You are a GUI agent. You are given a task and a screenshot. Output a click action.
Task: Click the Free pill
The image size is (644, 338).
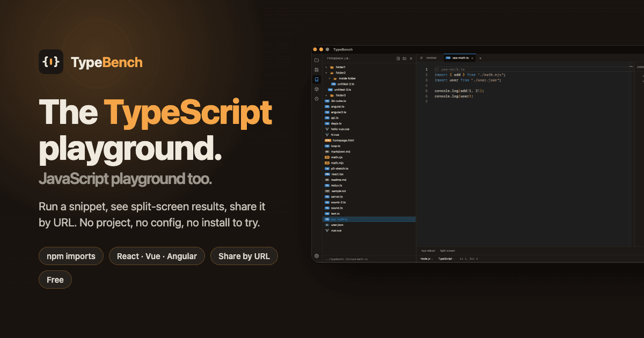55,280
